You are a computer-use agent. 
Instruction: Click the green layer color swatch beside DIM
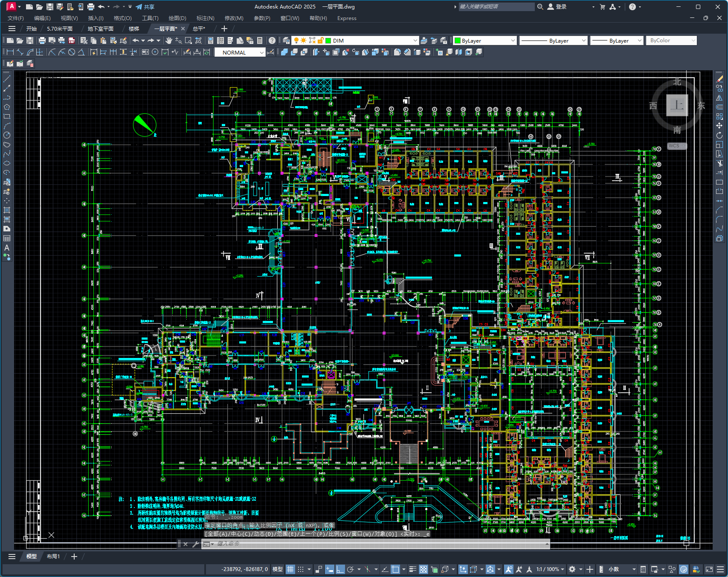point(328,40)
